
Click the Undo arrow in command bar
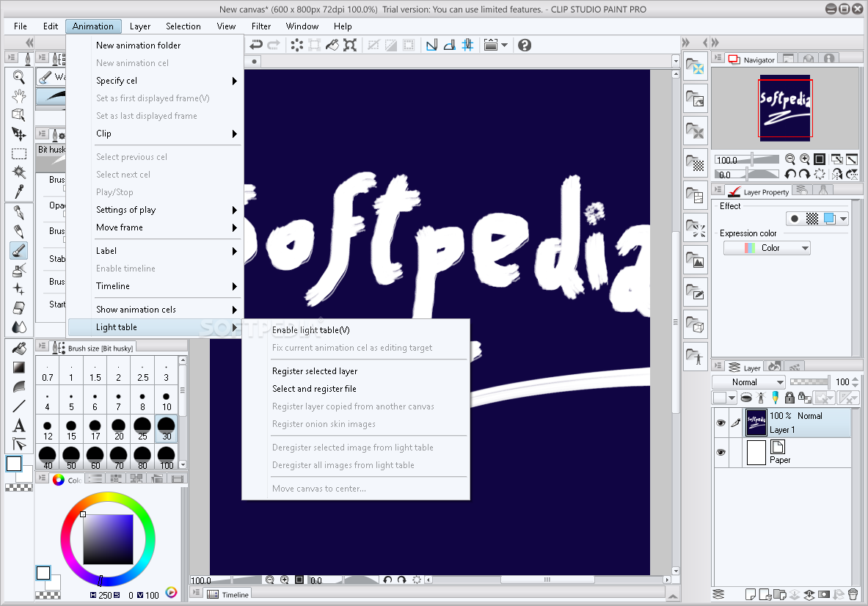[x=256, y=45]
